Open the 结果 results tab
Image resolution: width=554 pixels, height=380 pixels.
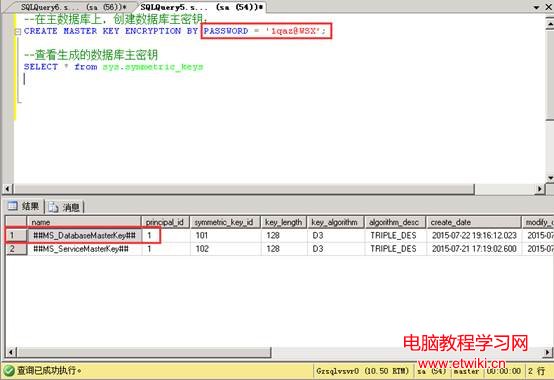coord(23,206)
